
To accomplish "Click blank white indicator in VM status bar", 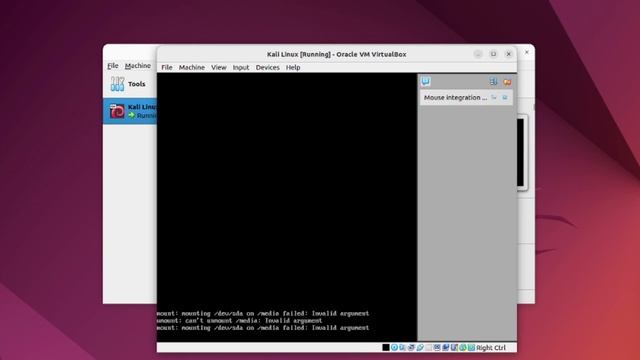I will click(428, 347).
